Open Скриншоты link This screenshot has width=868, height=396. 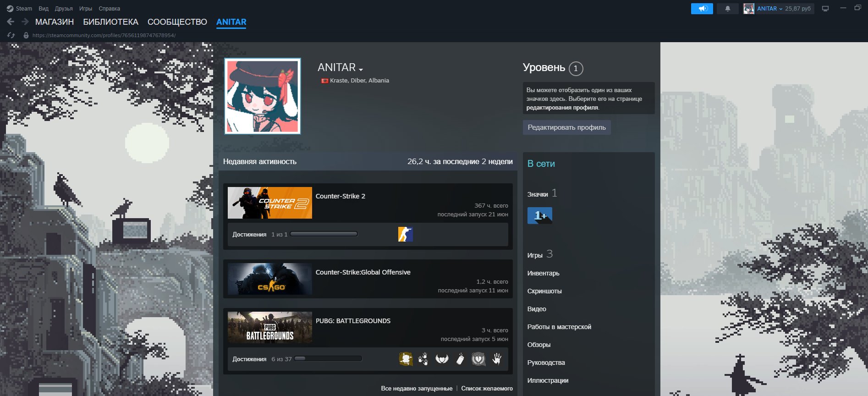click(x=544, y=291)
